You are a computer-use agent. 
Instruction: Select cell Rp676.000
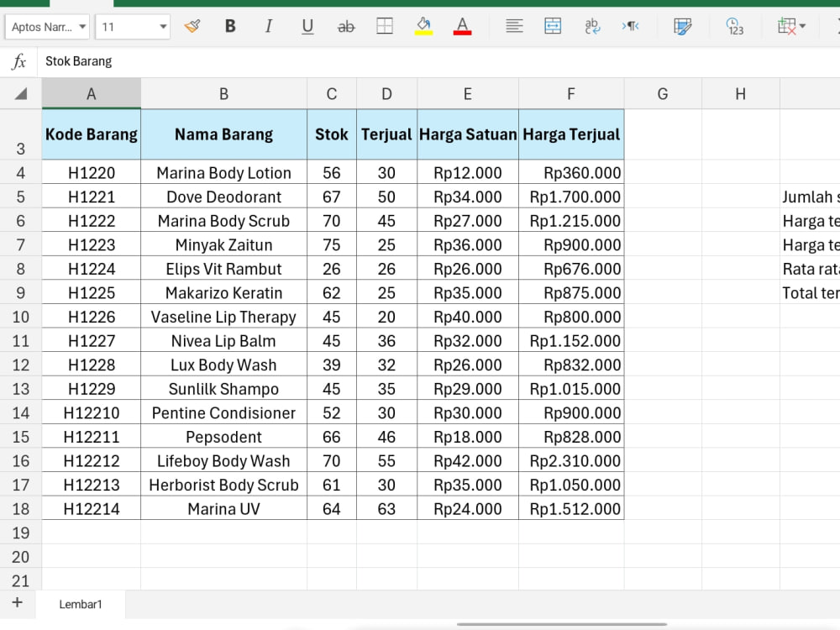(x=571, y=269)
